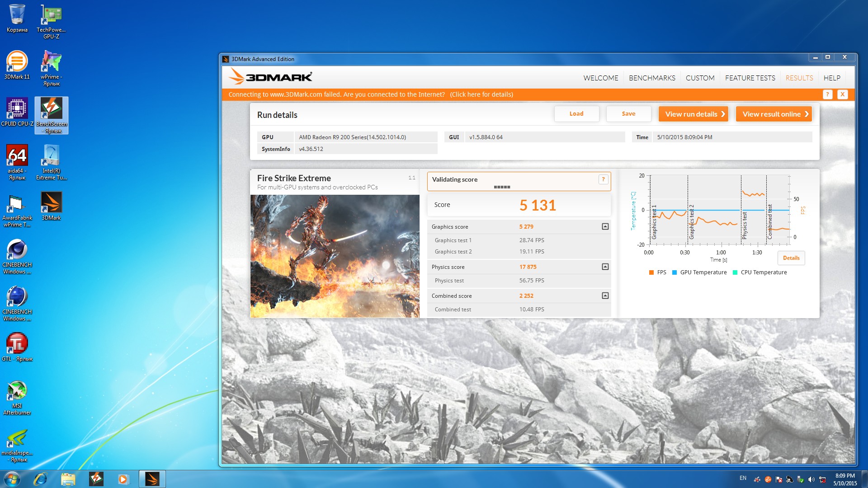Click the EN language indicator
868x488 pixels.
click(x=743, y=478)
